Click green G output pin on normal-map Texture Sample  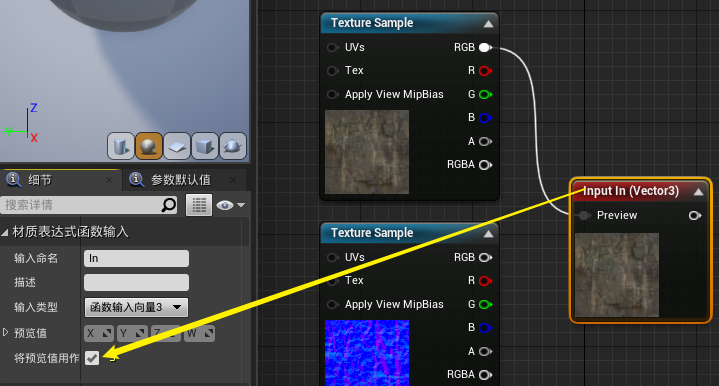[485, 304]
